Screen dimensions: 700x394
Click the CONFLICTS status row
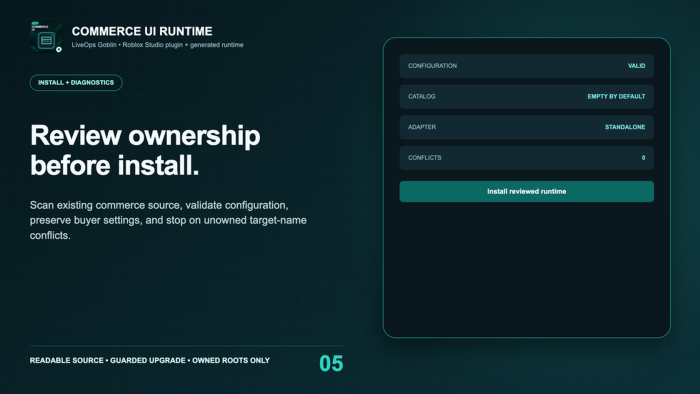[526, 158]
